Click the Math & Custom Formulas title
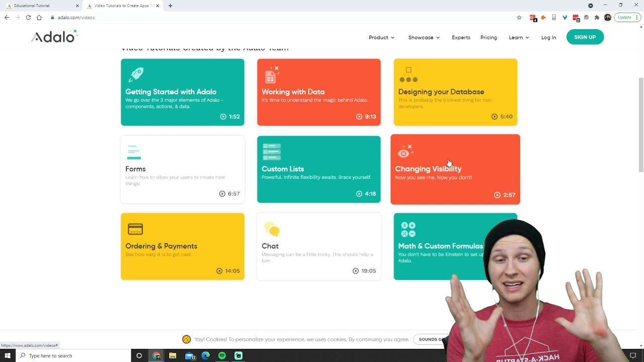 click(440, 246)
